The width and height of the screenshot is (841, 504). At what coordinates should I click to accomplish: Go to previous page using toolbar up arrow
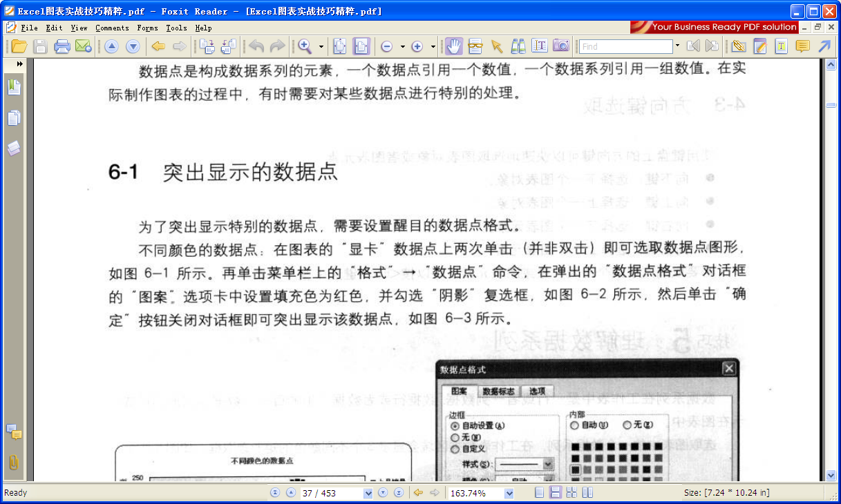(x=112, y=46)
